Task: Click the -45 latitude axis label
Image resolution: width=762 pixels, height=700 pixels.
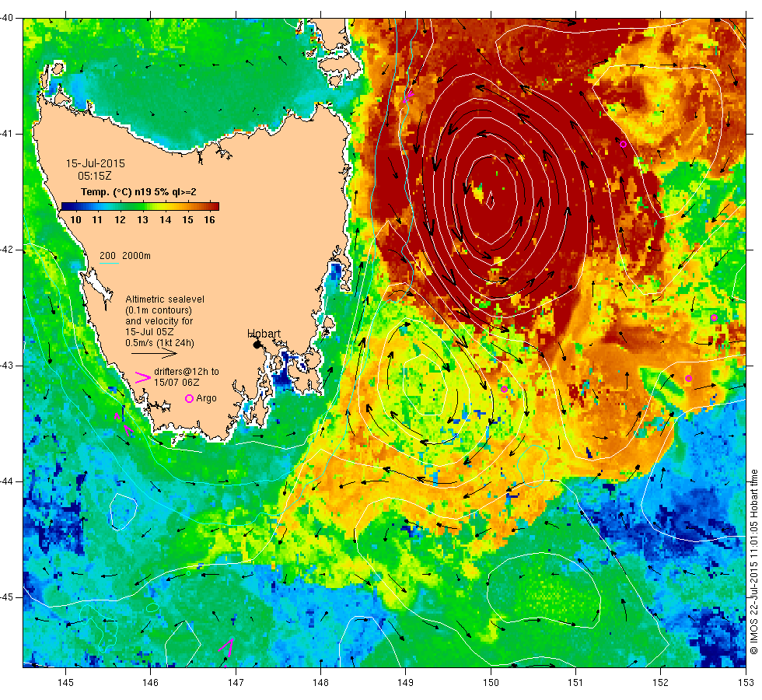Action: click(x=7, y=597)
